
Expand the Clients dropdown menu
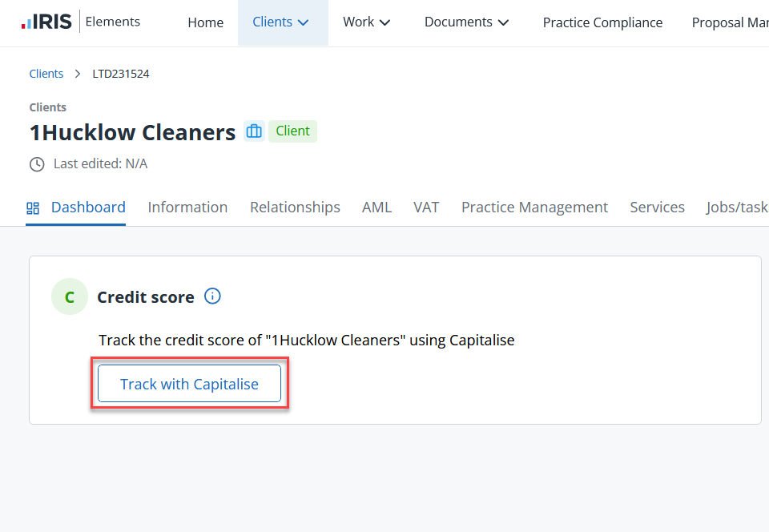[281, 22]
